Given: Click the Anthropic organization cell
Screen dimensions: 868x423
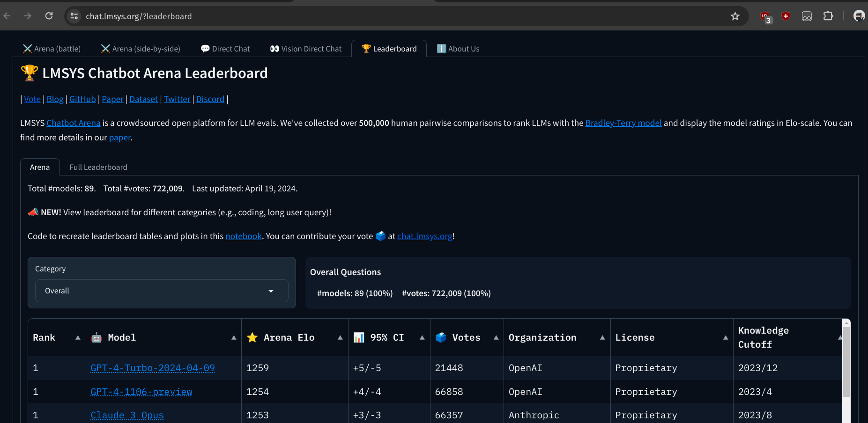Looking at the screenshot, I should tap(557, 415).
